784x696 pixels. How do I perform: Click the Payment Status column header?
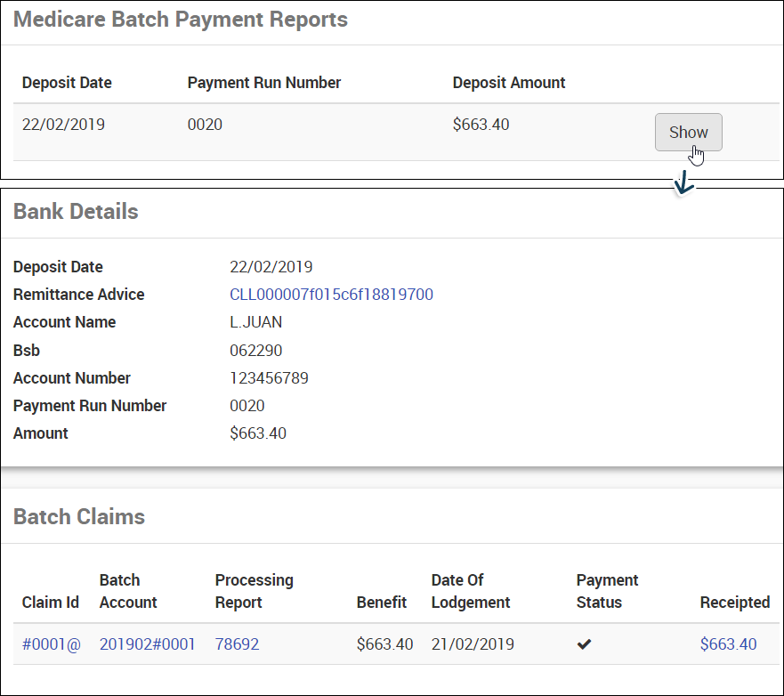(x=607, y=591)
